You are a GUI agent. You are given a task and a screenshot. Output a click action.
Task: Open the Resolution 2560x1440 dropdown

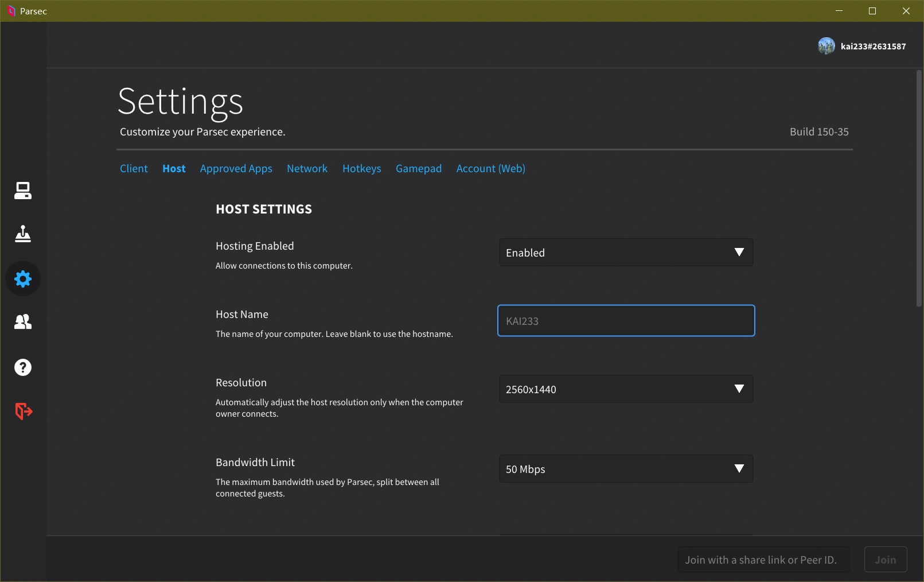(x=626, y=389)
